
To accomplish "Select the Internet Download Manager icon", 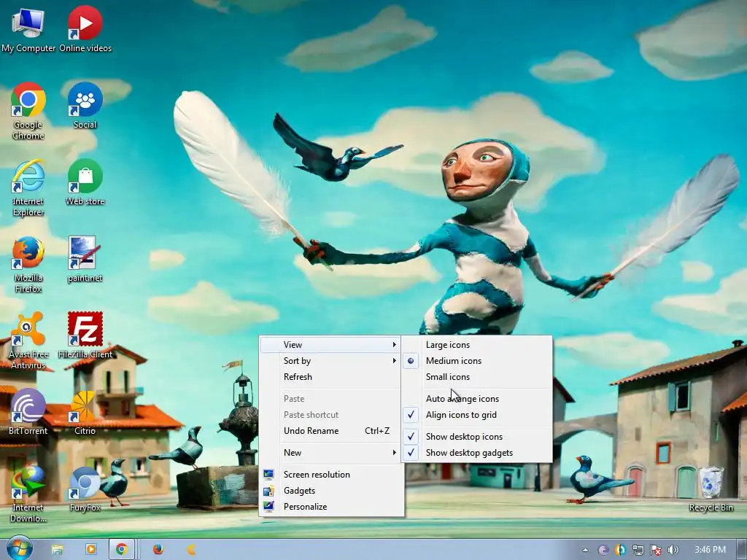I will 28,494.
